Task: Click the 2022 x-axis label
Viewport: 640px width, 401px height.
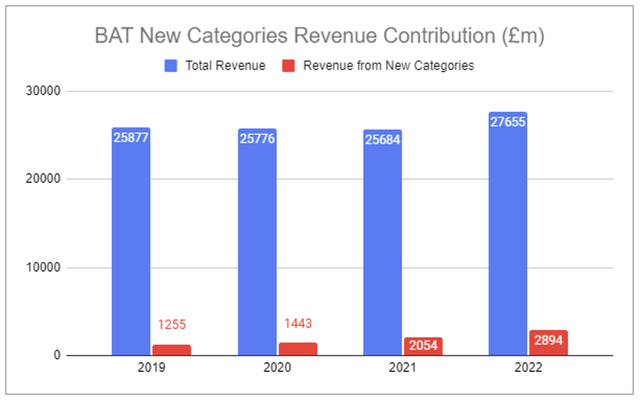Action: coord(528,370)
